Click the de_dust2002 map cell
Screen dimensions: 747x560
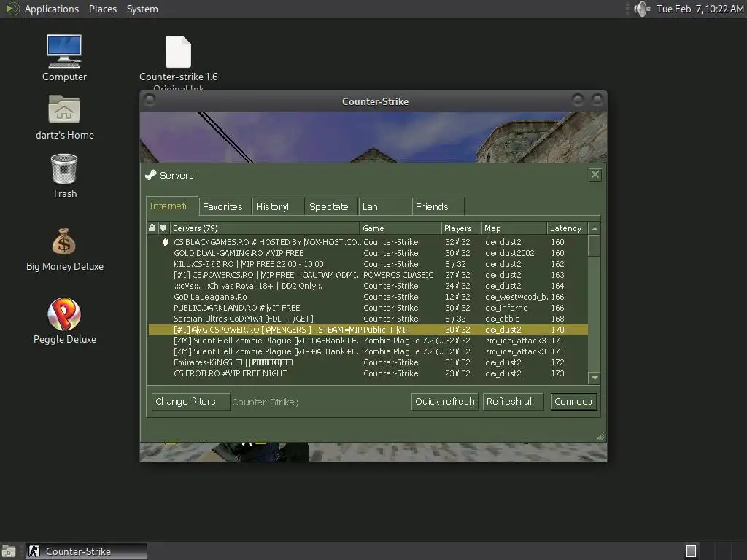[x=510, y=253]
